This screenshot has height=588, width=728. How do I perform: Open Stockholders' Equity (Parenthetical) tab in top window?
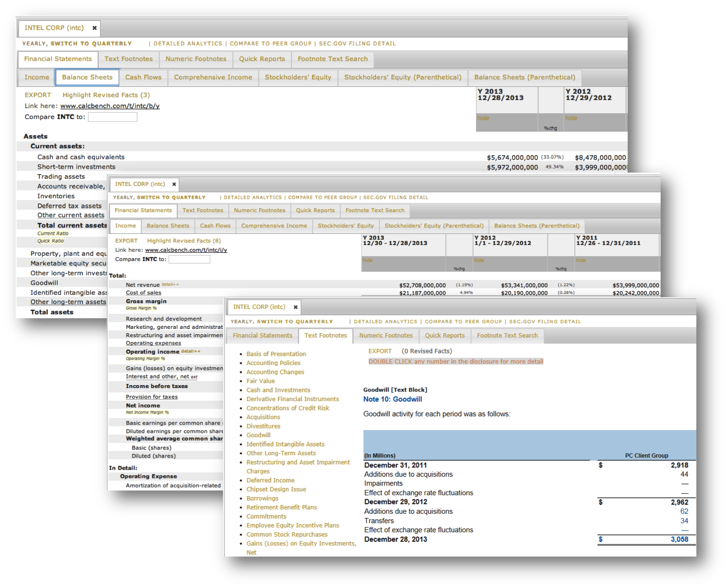coord(402,77)
